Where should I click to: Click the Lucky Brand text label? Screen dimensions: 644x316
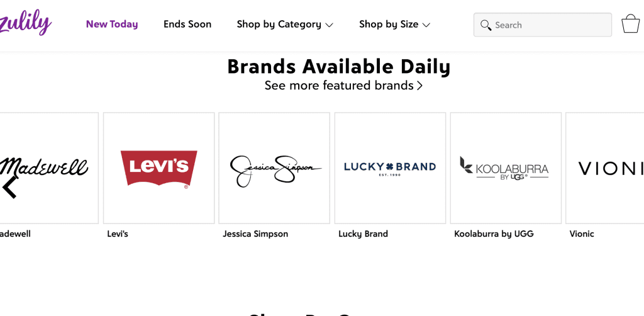(363, 234)
